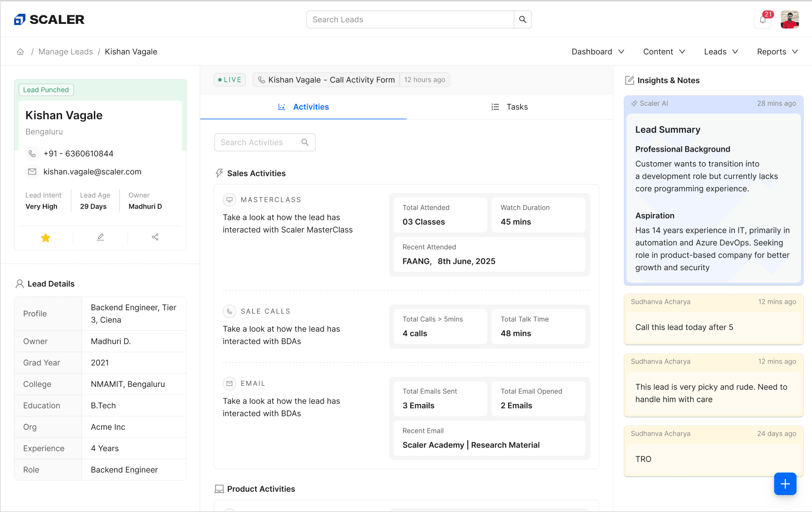Screen dimensions: 812x512
Task: Toggle the favorite star for lead
Action: [x=46, y=237]
